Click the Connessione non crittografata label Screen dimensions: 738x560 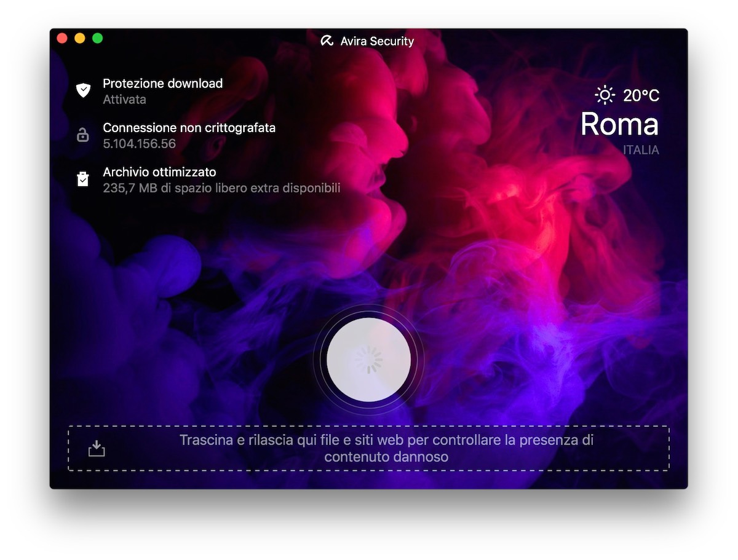pos(189,128)
